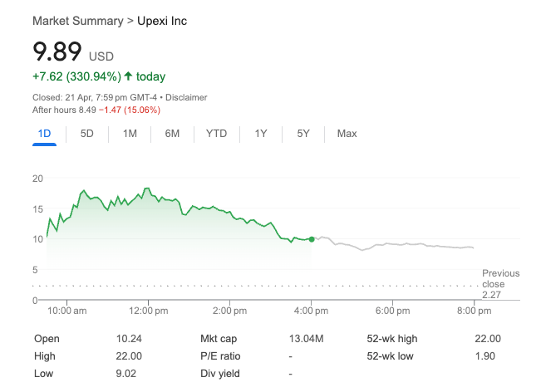Click the Mkt cap value 13.04M

[x=307, y=339]
